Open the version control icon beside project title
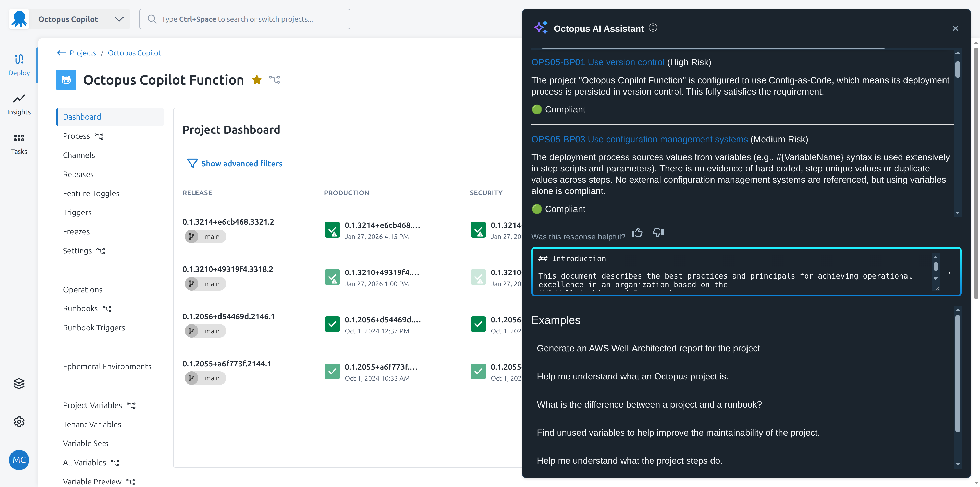Image resolution: width=980 pixels, height=487 pixels. click(275, 79)
